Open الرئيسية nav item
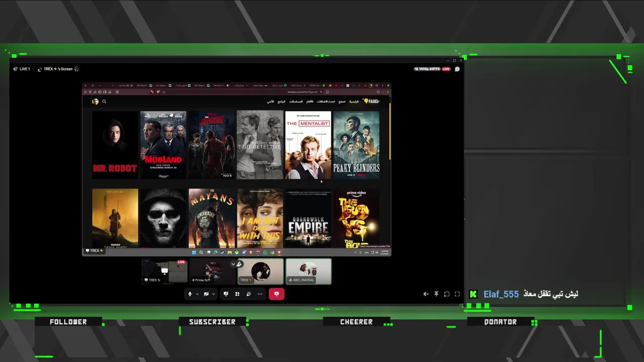Viewport: 644px width, 362px height. pyautogui.click(x=354, y=102)
